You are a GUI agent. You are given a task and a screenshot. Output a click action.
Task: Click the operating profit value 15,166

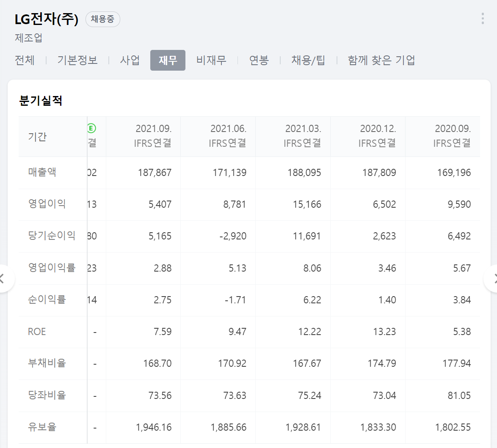pos(307,204)
